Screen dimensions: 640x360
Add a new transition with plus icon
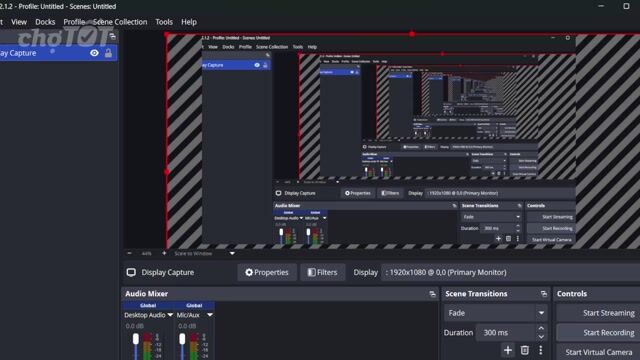point(508,350)
